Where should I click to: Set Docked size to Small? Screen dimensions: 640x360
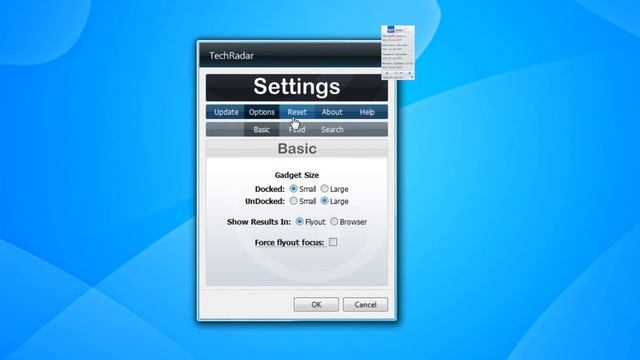click(x=293, y=189)
